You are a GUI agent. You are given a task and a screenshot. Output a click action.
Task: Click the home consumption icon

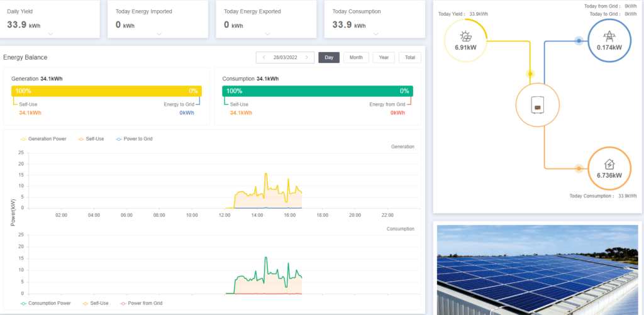pyautogui.click(x=608, y=164)
